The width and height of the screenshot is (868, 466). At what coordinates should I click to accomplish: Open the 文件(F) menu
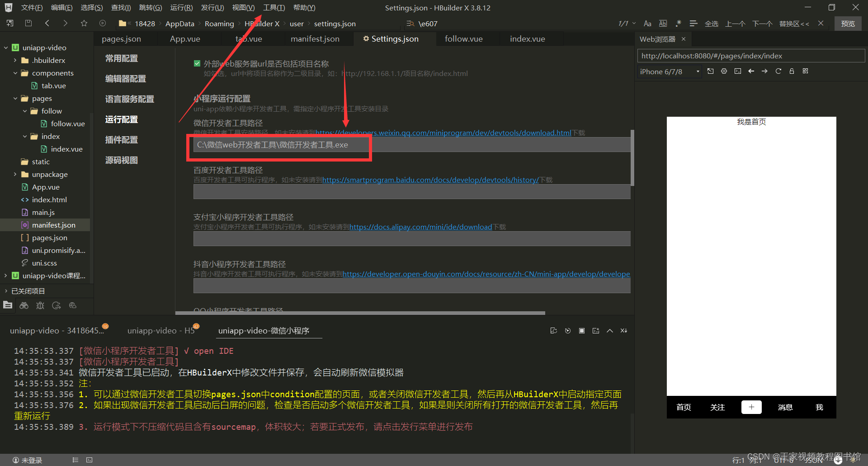point(32,8)
